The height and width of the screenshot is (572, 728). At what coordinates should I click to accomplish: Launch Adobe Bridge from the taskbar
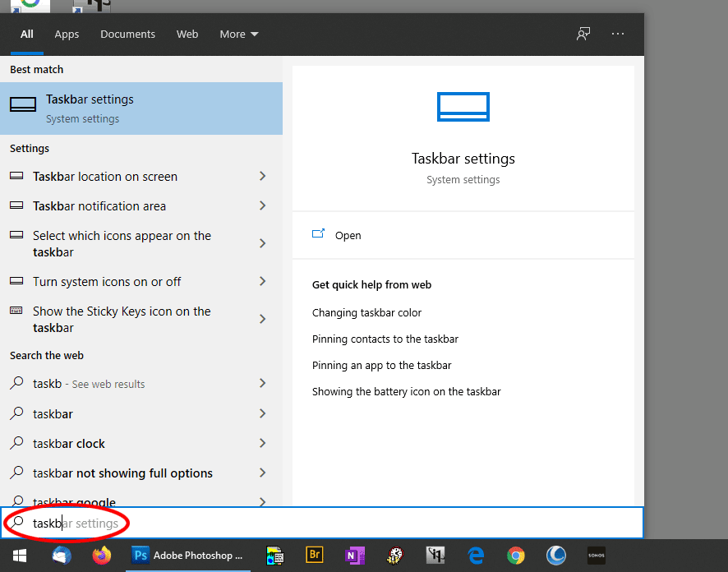click(315, 556)
